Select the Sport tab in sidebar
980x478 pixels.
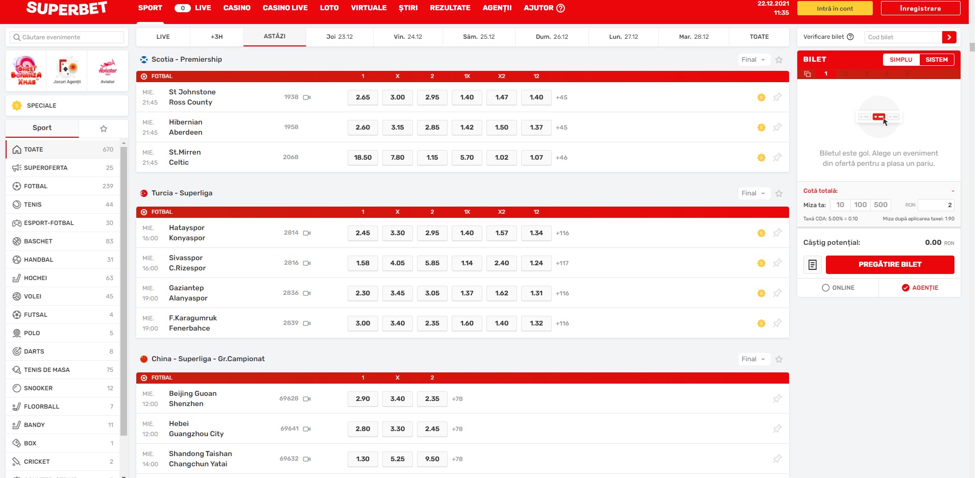[42, 128]
